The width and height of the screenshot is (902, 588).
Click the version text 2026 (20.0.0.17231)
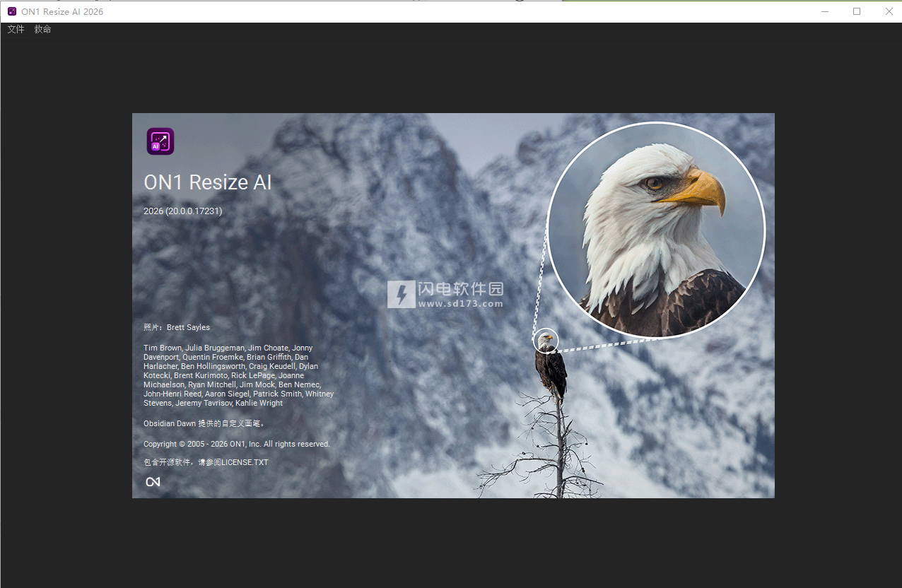click(183, 211)
